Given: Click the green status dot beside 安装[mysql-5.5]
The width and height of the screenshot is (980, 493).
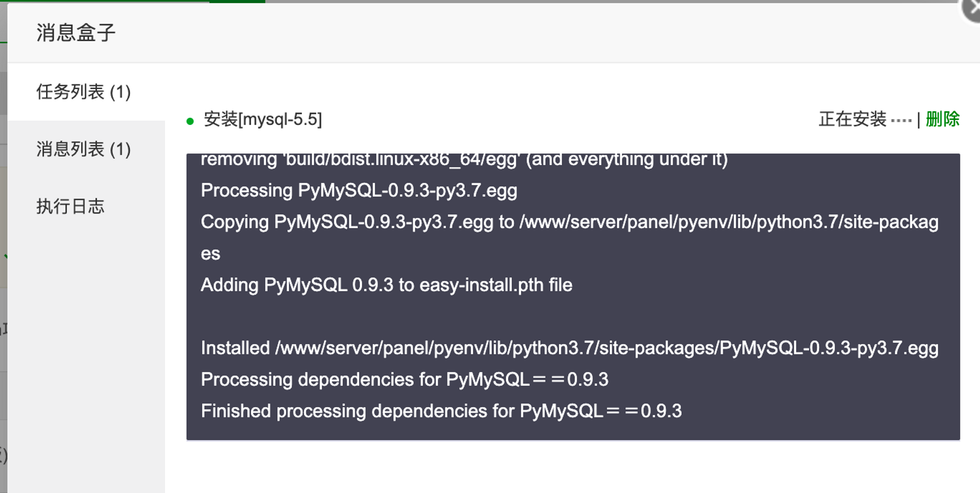Looking at the screenshot, I should point(190,121).
